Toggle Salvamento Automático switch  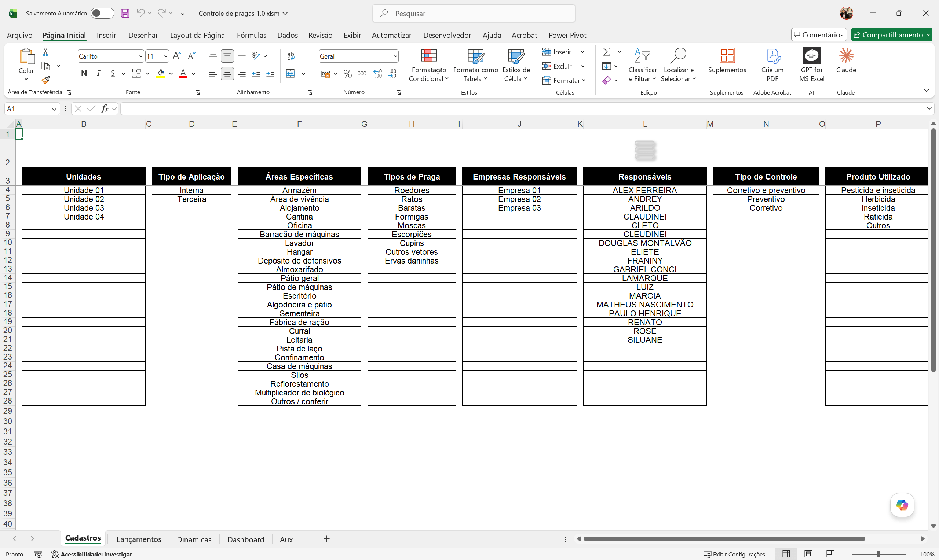(102, 13)
